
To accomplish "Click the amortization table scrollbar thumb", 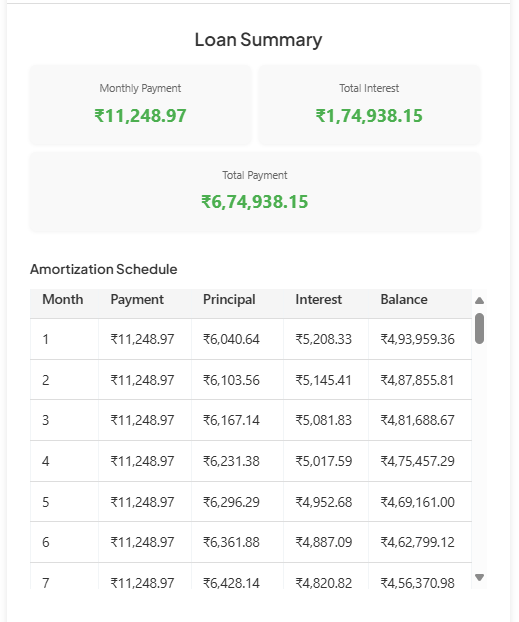I will pyautogui.click(x=479, y=328).
